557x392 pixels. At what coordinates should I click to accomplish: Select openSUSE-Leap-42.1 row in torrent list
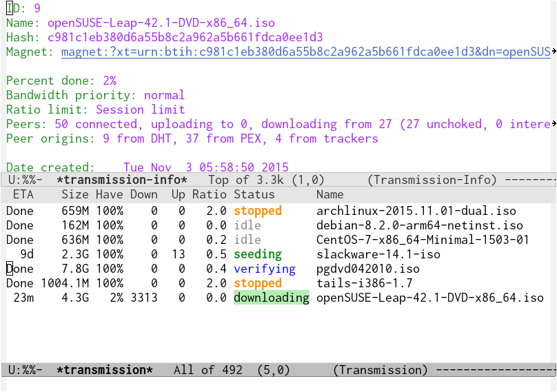click(275, 298)
